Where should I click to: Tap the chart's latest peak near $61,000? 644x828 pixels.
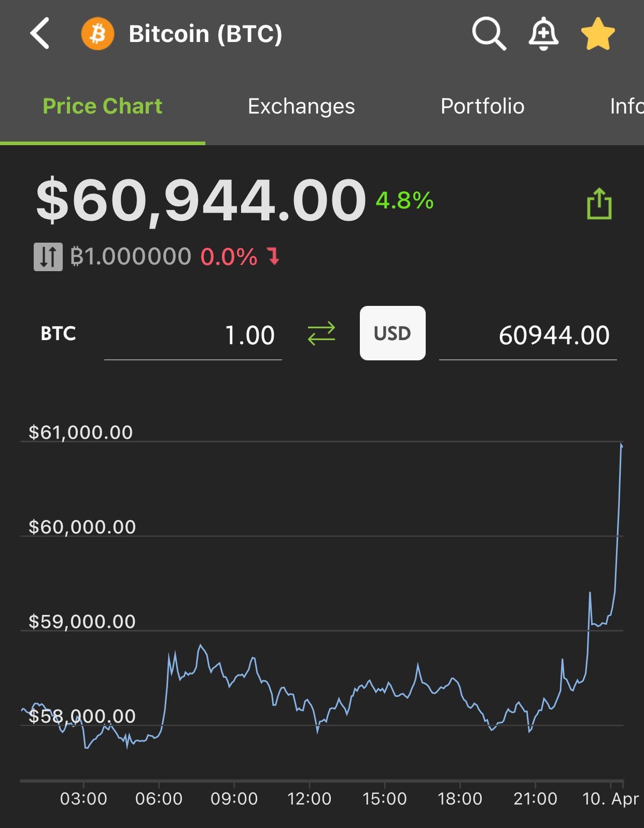(x=621, y=445)
